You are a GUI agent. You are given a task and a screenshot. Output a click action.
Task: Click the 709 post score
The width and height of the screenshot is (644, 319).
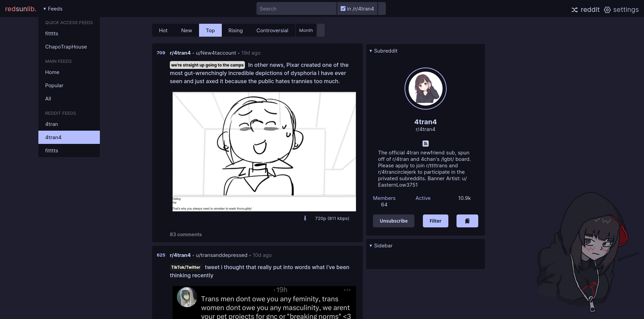[x=161, y=53]
